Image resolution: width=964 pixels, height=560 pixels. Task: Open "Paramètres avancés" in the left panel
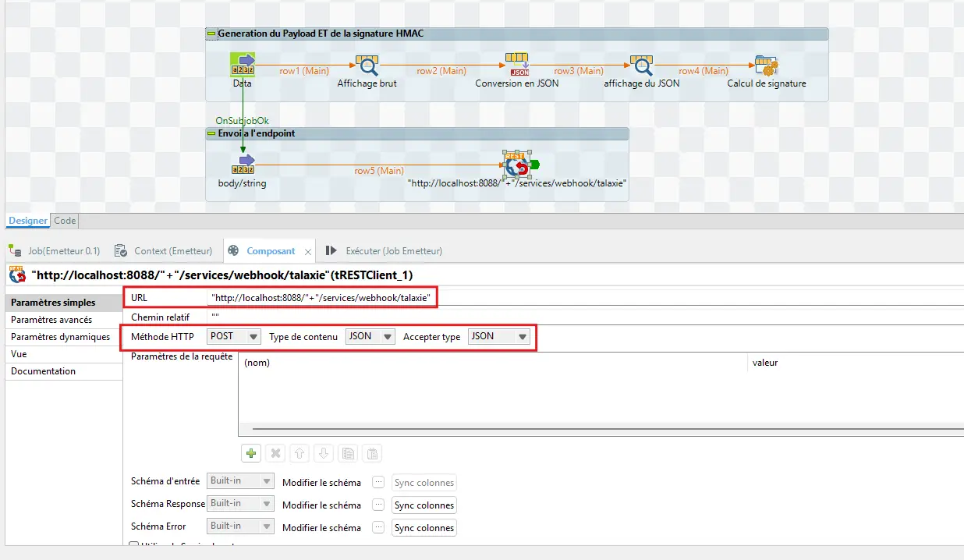50,319
